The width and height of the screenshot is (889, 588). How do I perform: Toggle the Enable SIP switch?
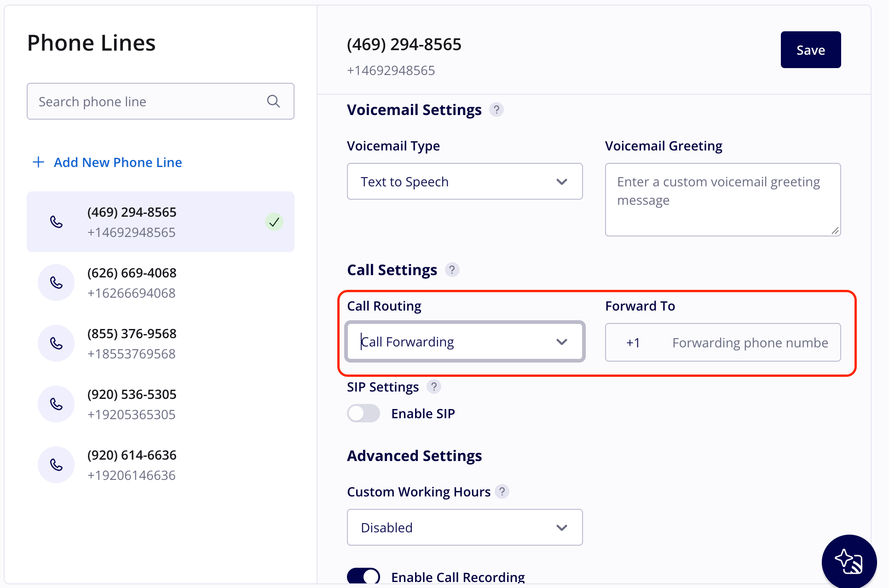coord(364,413)
